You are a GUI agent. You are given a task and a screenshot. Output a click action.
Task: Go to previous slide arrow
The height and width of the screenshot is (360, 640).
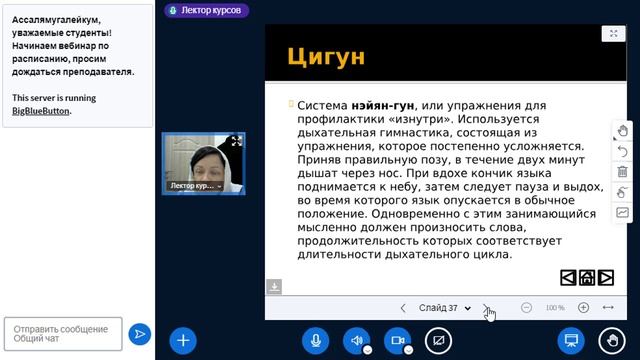(403, 308)
